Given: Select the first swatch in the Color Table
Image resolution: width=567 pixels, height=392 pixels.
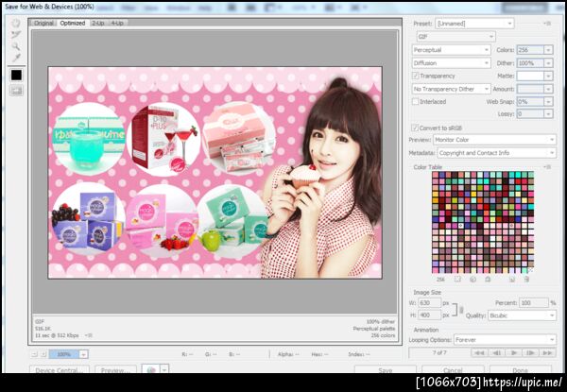Looking at the screenshot, I should [x=436, y=175].
